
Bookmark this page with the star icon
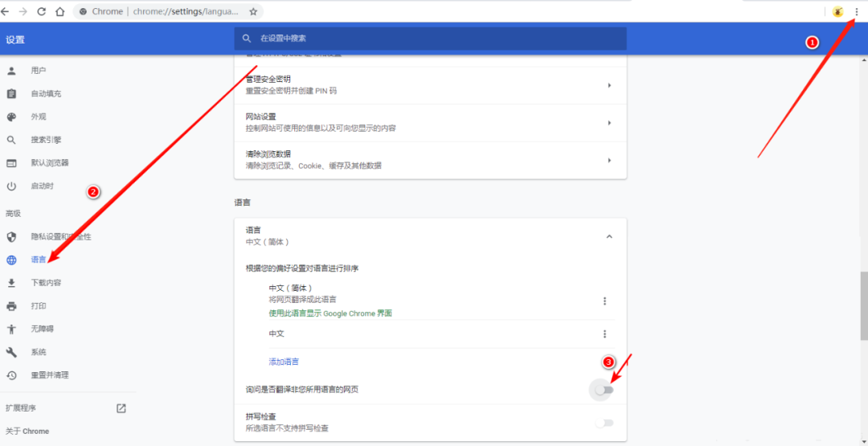click(x=253, y=11)
